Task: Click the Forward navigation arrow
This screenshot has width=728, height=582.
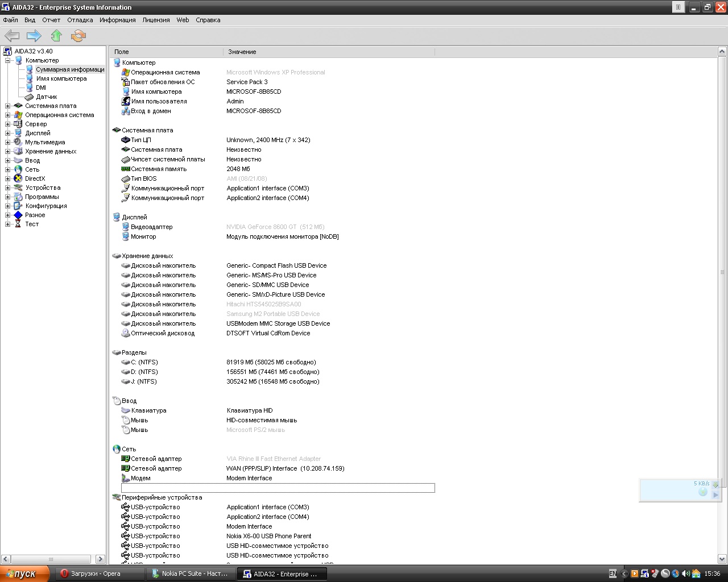Action: coord(34,36)
